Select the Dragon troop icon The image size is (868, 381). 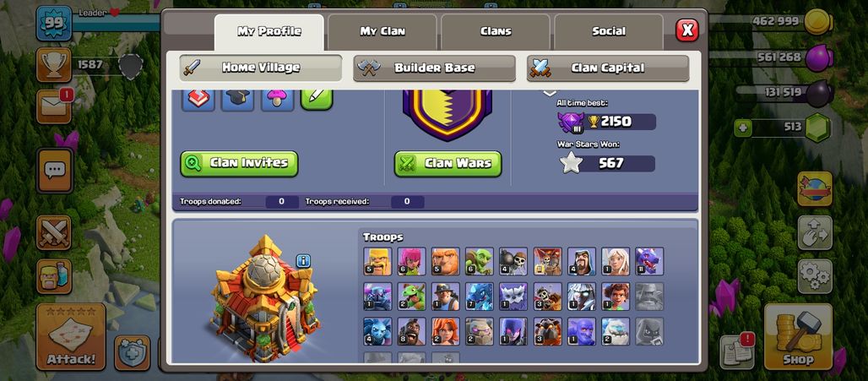click(649, 261)
